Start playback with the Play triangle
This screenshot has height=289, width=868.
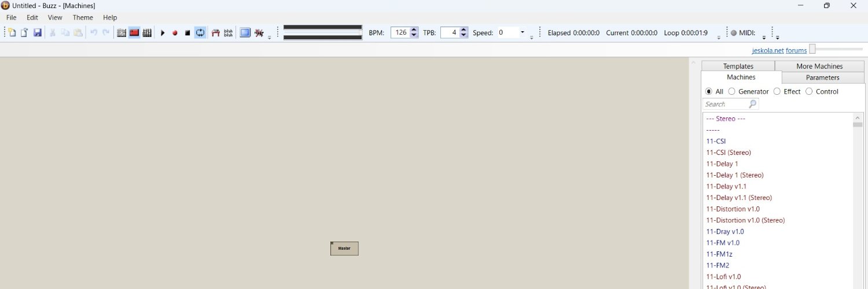163,33
